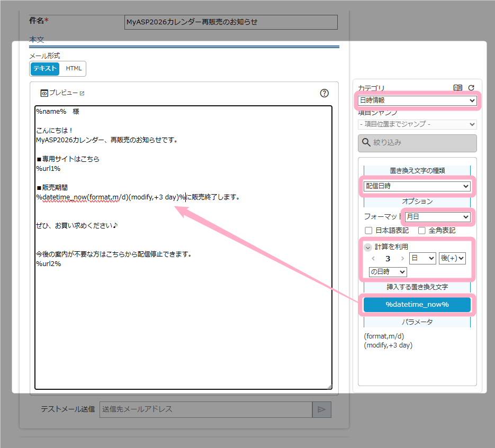Open the の日時 dropdown
495x448 pixels.
pyautogui.click(x=388, y=271)
